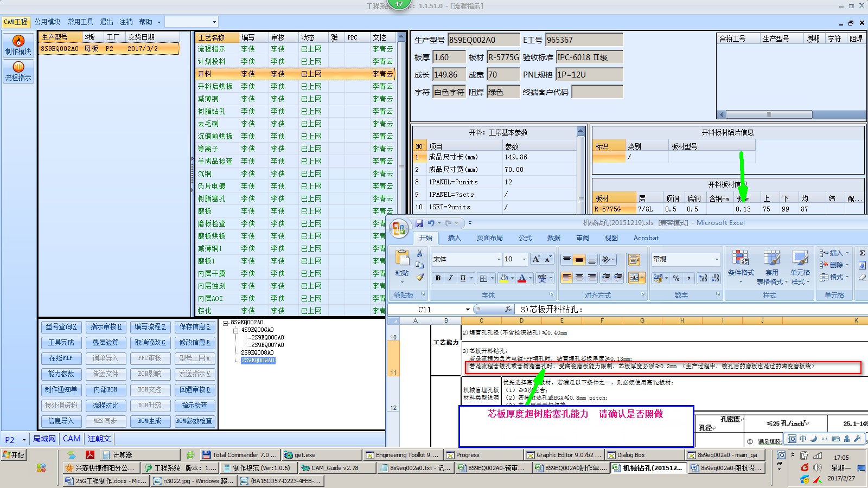Image resolution: width=868 pixels, height=488 pixels.
Task: Toggle Bold formatting in Excel
Action: (438, 278)
